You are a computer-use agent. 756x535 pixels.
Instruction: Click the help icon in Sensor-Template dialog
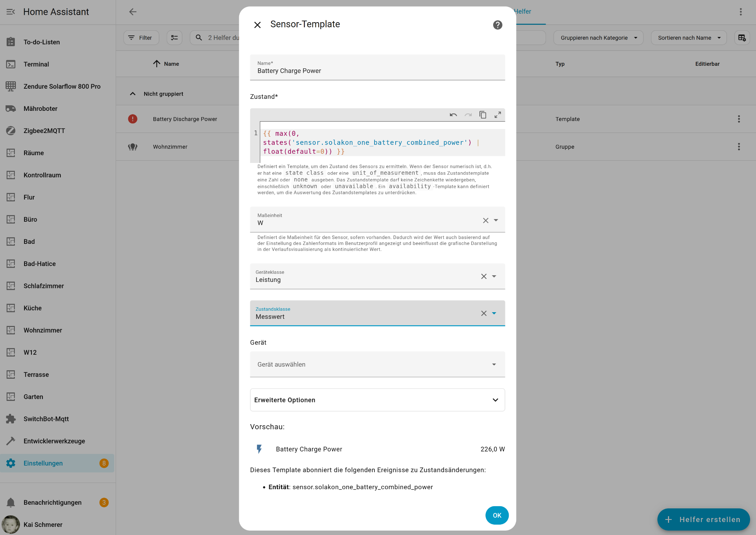[498, 25]
